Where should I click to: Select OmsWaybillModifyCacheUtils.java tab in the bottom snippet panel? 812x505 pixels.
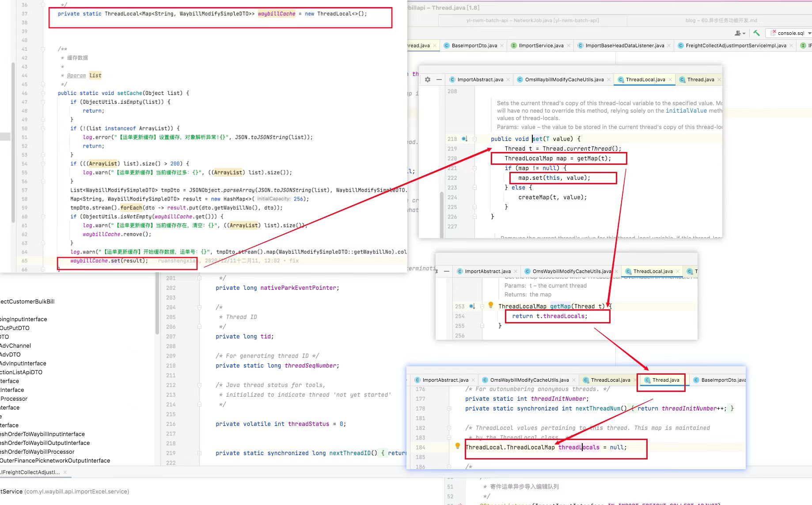(x=529, y=380)
